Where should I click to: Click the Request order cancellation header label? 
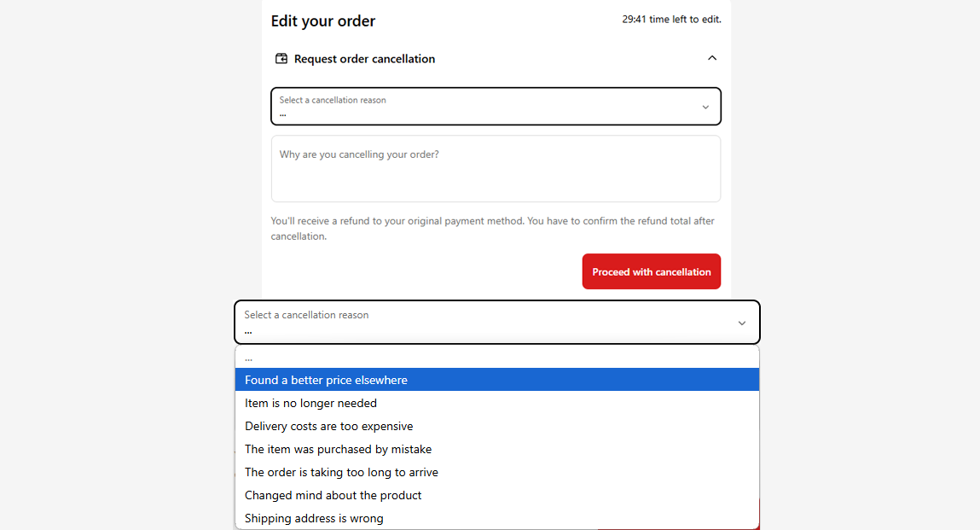(x=364, y=59)
